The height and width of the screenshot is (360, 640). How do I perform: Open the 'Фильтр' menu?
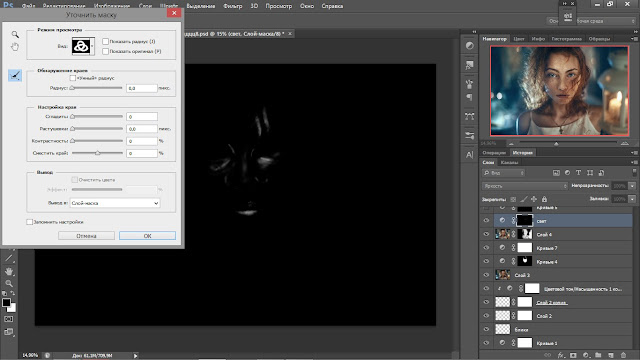pos(233,6)
